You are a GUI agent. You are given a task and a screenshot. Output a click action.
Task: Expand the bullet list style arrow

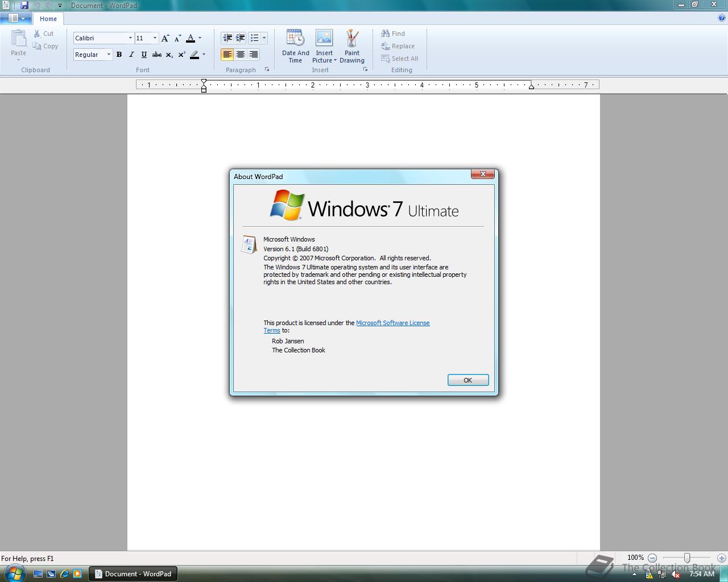point(264,38)
